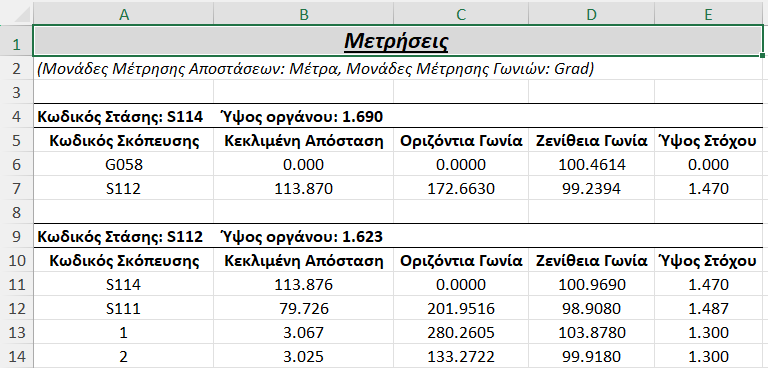
Task: Select target height 1.487 cell
Action: (709, 308)
